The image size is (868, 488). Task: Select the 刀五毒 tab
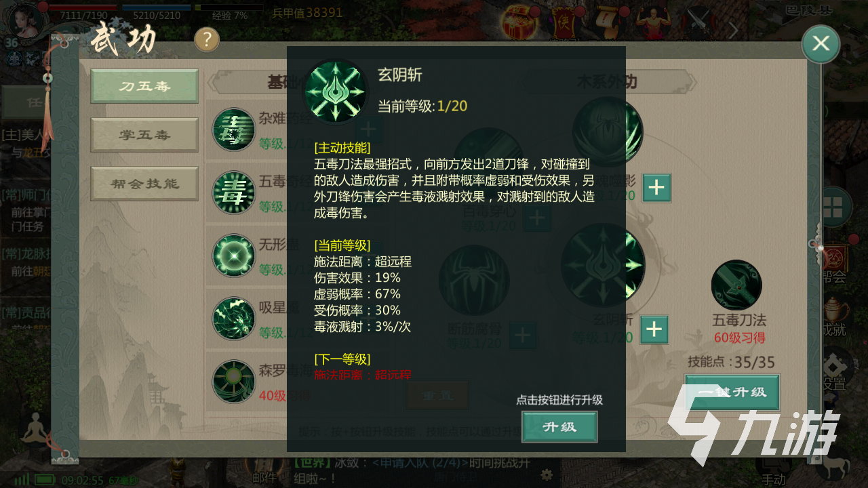click(144, 86)
